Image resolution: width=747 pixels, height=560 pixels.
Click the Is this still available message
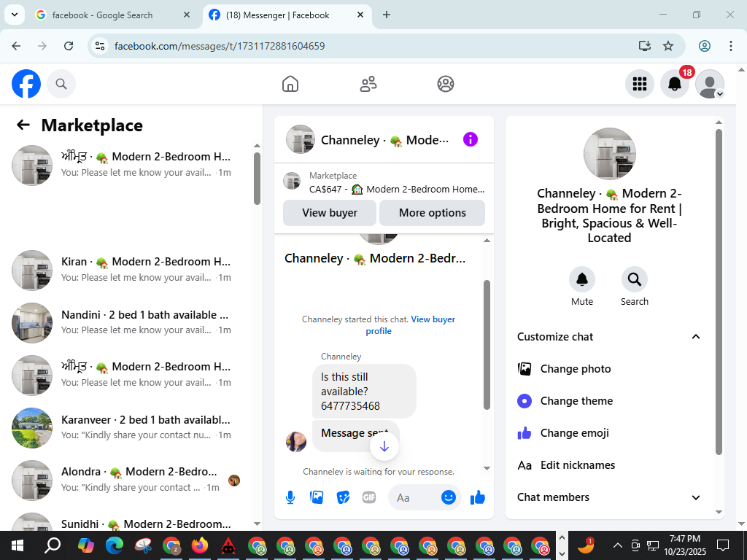coord(364,391)
